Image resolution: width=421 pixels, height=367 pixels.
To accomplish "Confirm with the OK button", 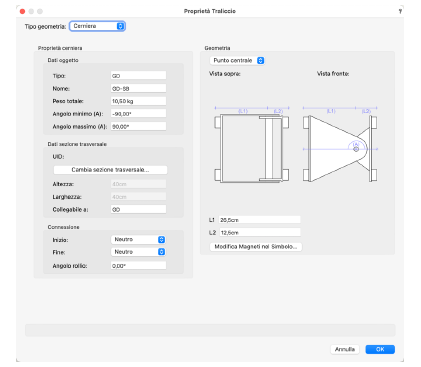I will pyautogui.click(x=380, y=349).
